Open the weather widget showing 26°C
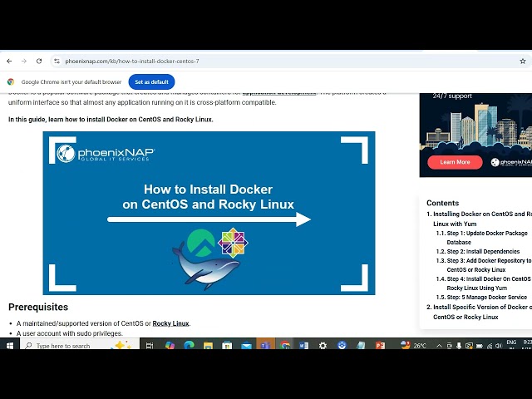This screenshot has width=532, height=399. point(413,345)
